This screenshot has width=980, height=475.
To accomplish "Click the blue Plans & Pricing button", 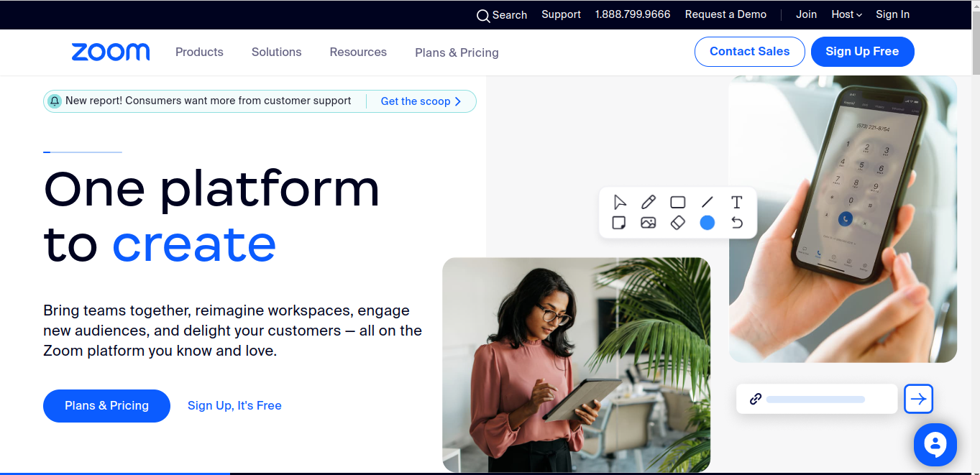I will [106, 406].
